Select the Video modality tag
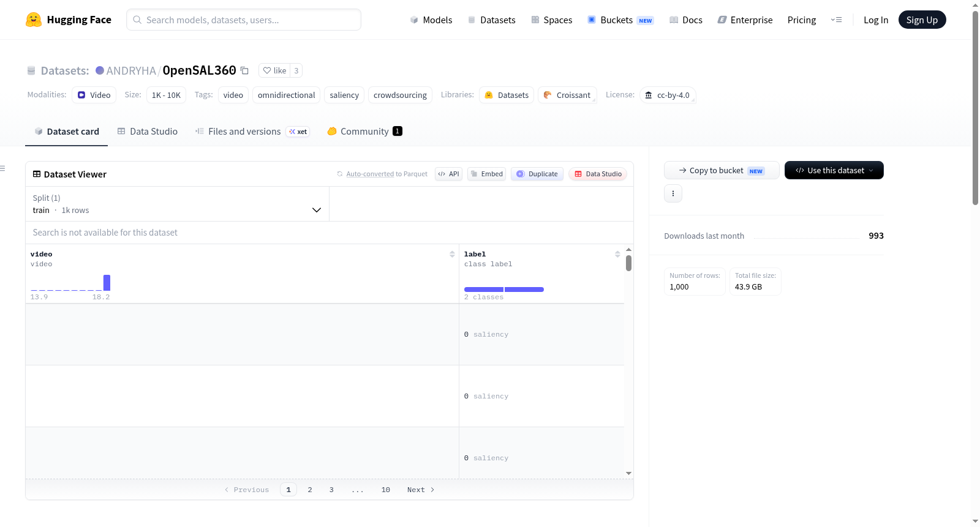The height and width of the screenshot is (527, 980). coord(94,95)
